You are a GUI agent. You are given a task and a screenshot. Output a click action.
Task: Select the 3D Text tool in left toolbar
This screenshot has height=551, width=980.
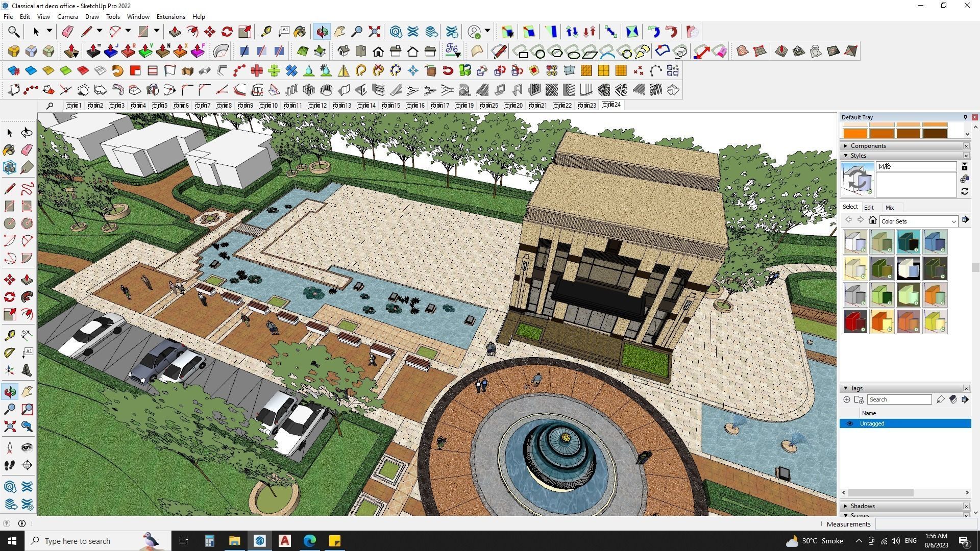tap(27, 370)
